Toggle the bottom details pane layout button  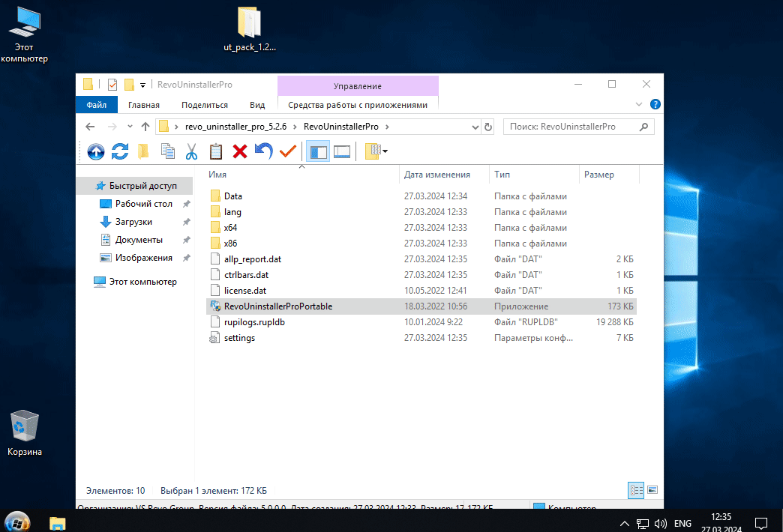[x=342, y=151]
